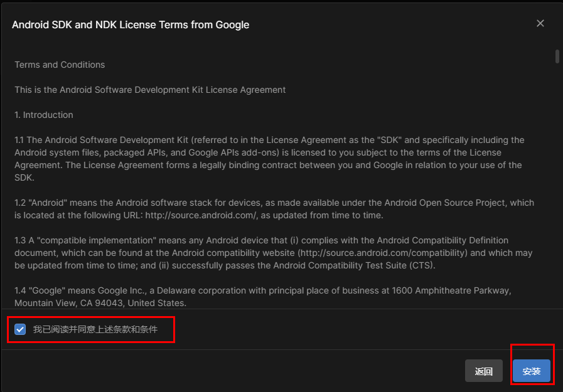Click clause 1.4 'Google' means Google Inc.
This screenshot has height=392, width=563.
pyautogui.click(x=263, y=297)
